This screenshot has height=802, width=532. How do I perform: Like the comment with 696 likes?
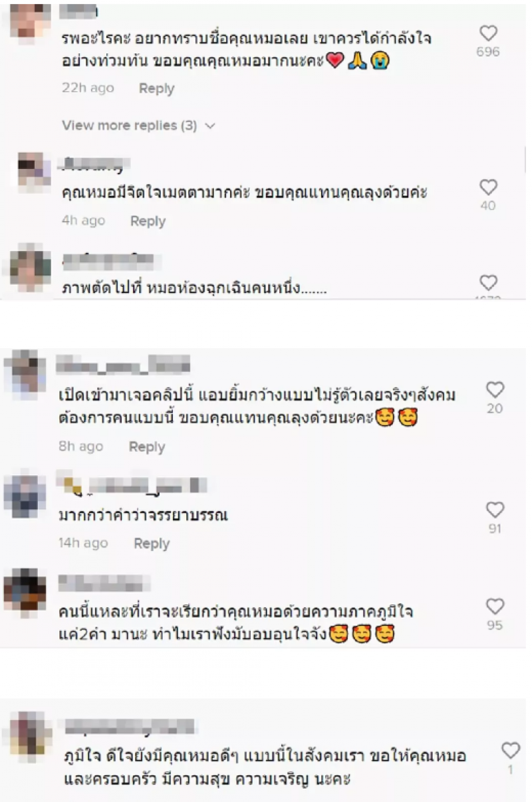point(488,33)
